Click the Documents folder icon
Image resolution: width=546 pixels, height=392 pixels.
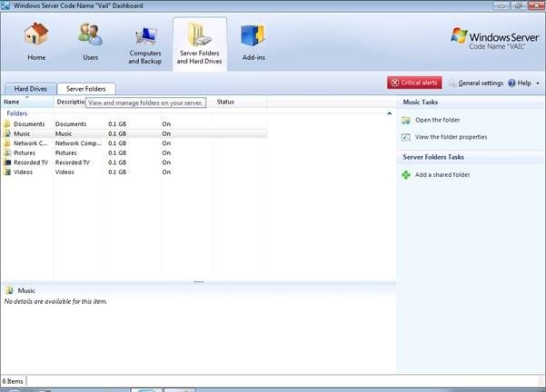tap(7, 123)
